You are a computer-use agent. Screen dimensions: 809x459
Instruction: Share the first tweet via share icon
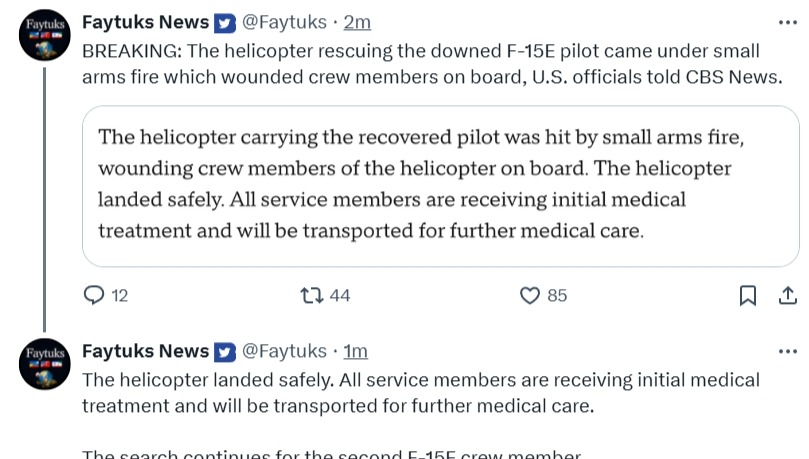tap(787, 295)
